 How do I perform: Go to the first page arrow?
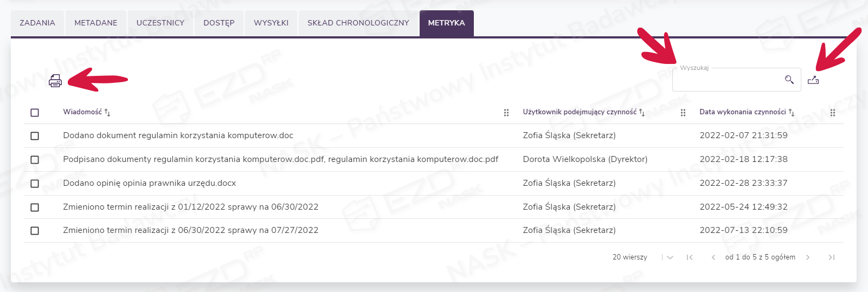[690, 257]
